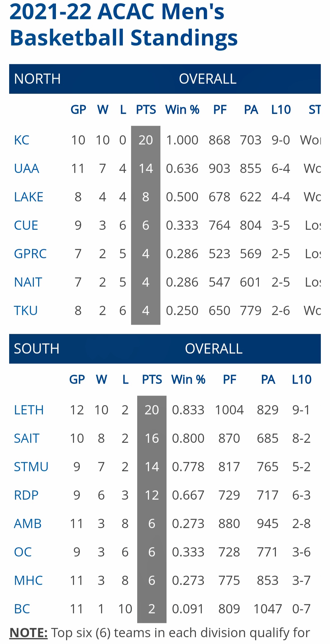Open the UAA team link
330x644 pixels.
coord(27,169)
